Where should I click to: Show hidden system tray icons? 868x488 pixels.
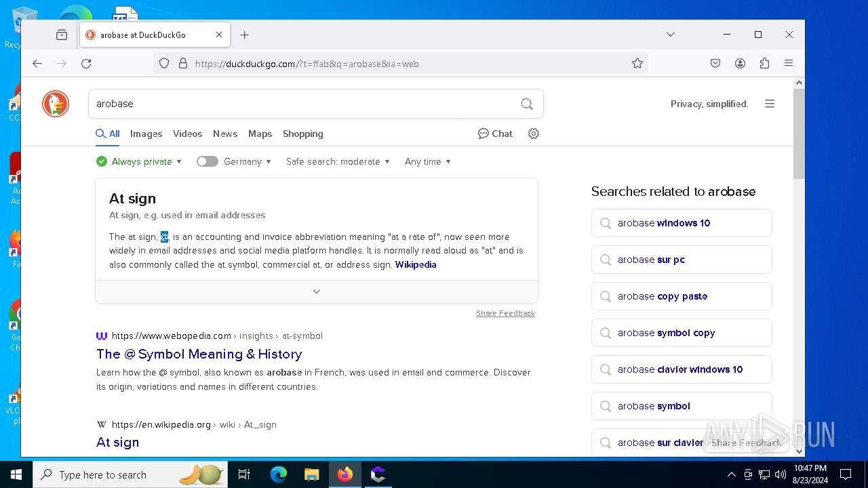(x=731, y=474)
